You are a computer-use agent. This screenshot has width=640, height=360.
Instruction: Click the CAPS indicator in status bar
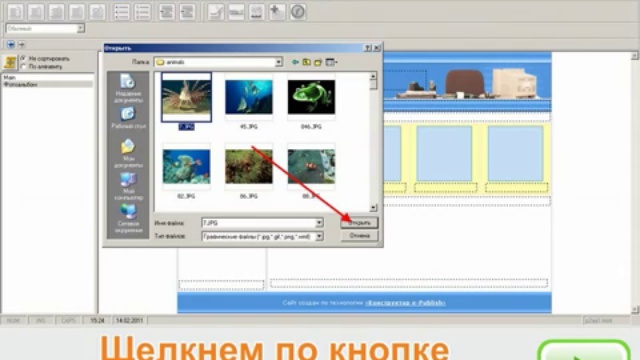[x=68, y=321]
